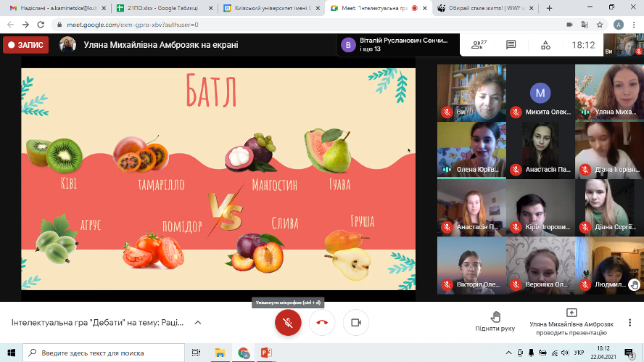644x362 pixels.
Task: Toggle the camera button
Action: coord(355,323)
